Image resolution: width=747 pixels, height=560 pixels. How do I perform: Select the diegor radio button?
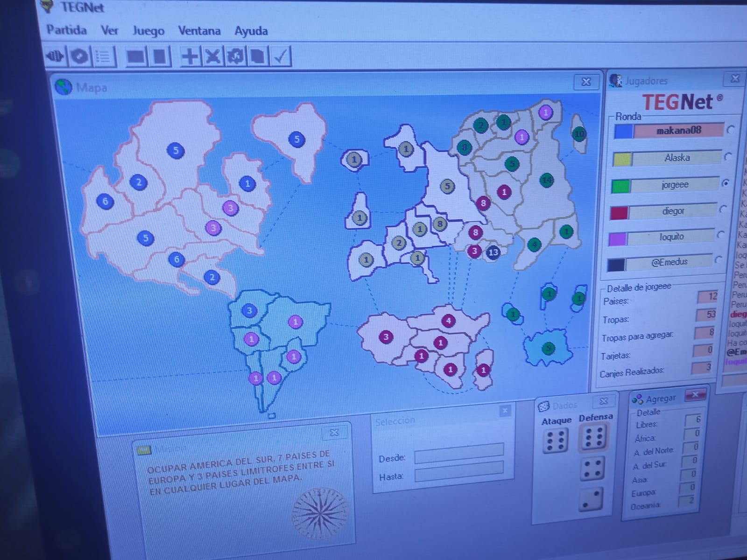click(723, 209)
